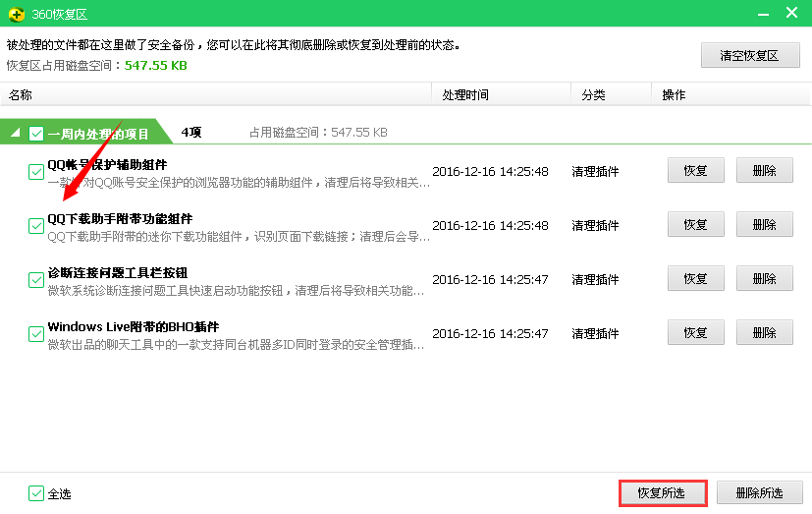Click the timestamp in the Windows Live附带的BHO插件 row
Screen dimensions: 812x514
[490, 334]
